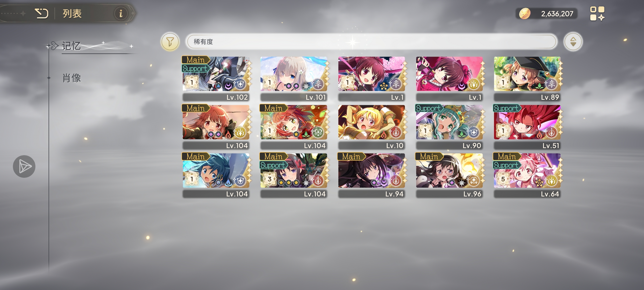This screenshot has width=644, height=290.
Task: Select the Lv.90 Support green-haired card
Action: [449, 127]
